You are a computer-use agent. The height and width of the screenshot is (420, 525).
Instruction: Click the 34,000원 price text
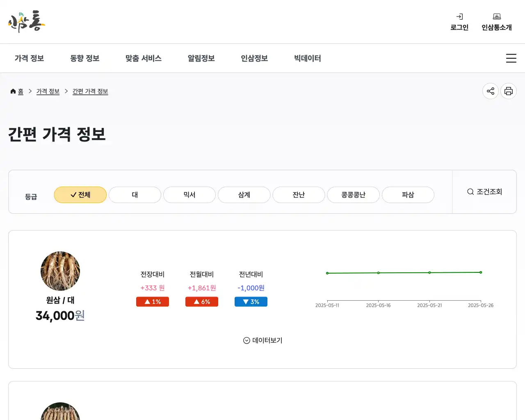click(x=60, y=316)
